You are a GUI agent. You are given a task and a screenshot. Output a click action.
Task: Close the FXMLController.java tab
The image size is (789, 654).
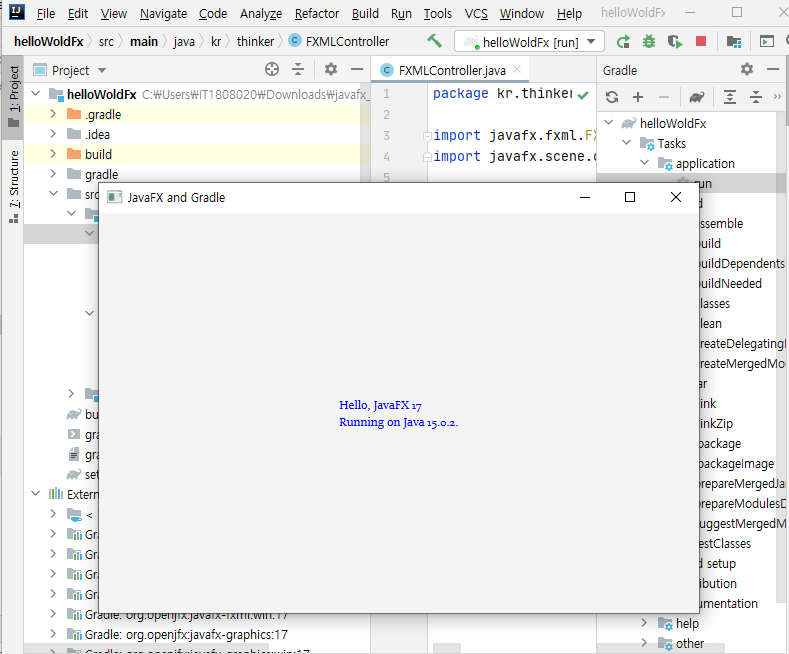click(517, 70)
